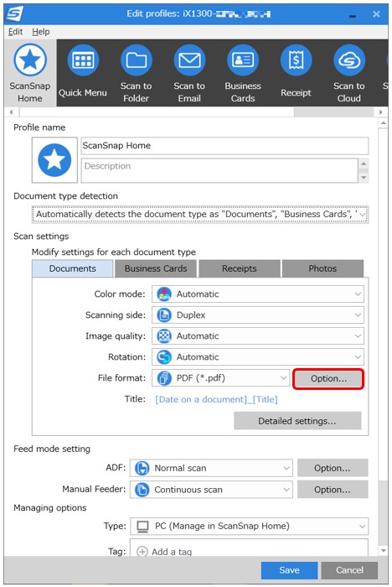Click description field up arrow
This screenshot has width=392, height=587.
[364, 164]
